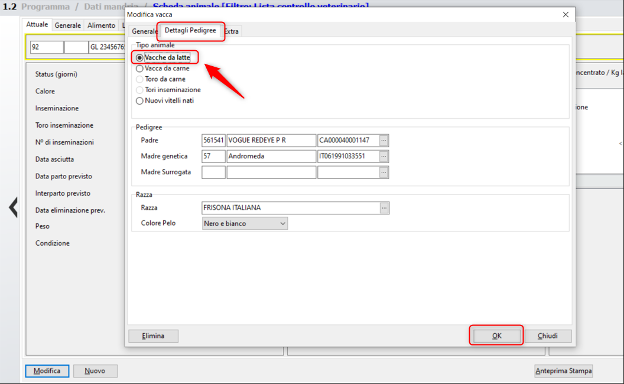Click Calore label in main window
Image resolution: width=624 pixels, height=384 pixels.
tap(45, 92)
